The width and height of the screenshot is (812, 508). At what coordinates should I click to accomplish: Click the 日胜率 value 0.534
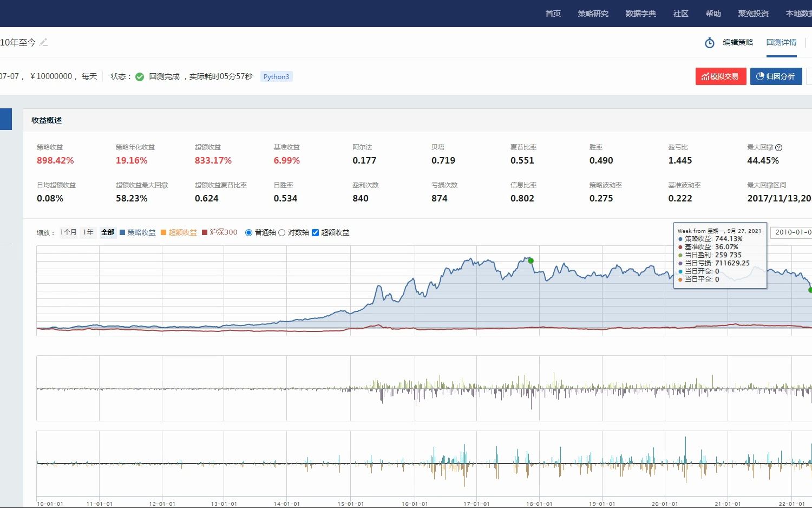[286, 198]
